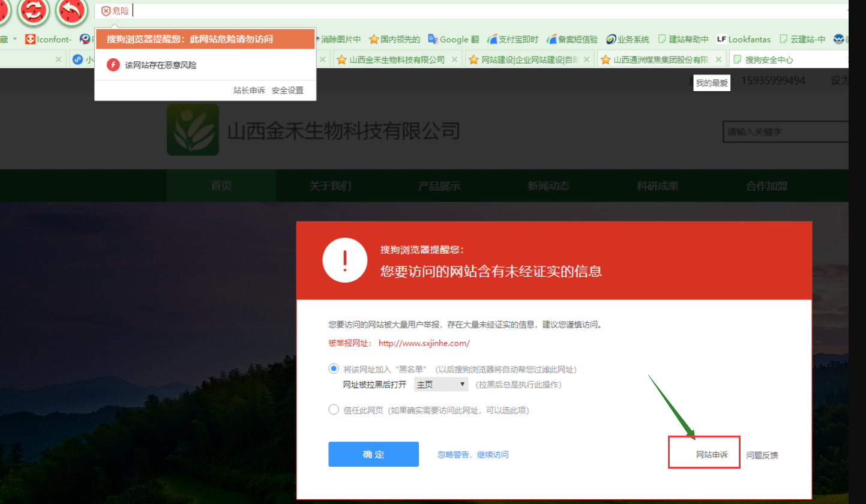Close the 山西金禾生物科技有限公司 tab
This screenshot has height=504, width=866.
(x=454, y=59)
